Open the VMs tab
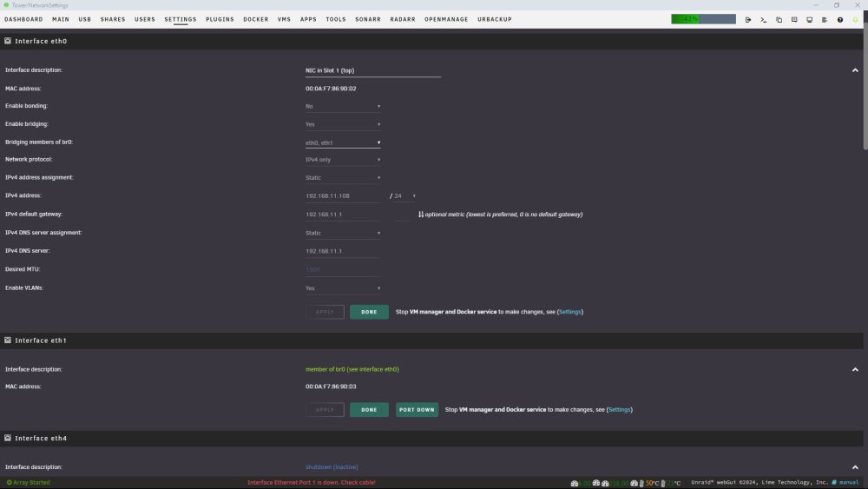The width and height of the screenshot is (868, 489). [x=284, y=19]
